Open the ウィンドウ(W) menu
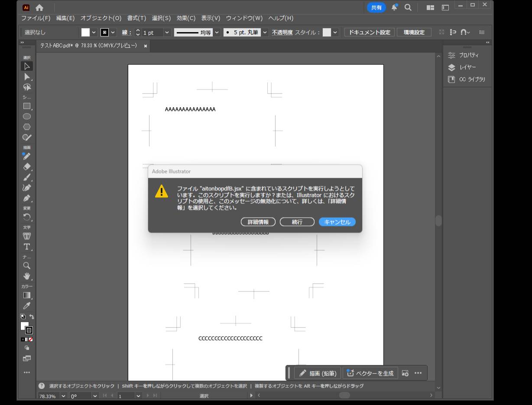 pos(244,18)
